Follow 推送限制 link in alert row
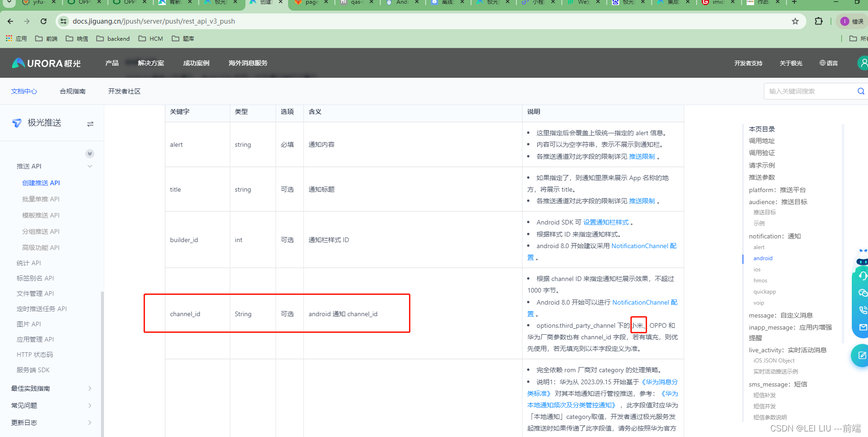This screenshot has width=868, height=437. (642, 156)
